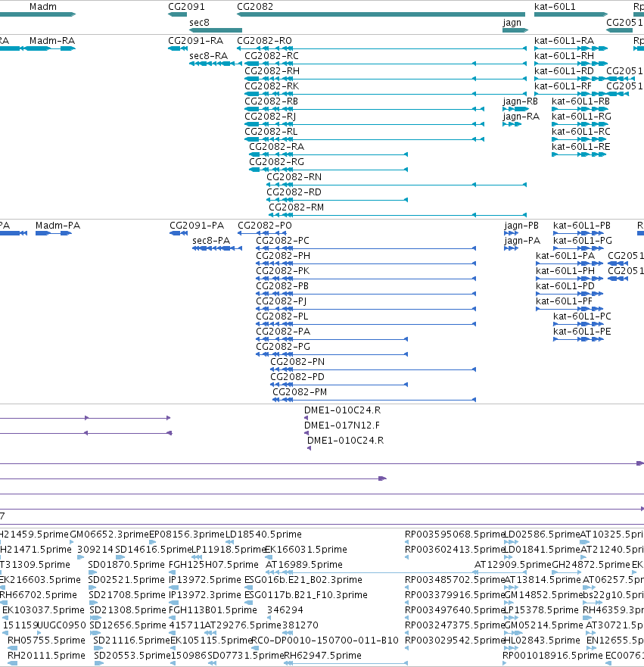Click transcript label kat-60L1-RG
This screenshot has height=667, width=644.
pyautogui.click(x=582, y=117)
